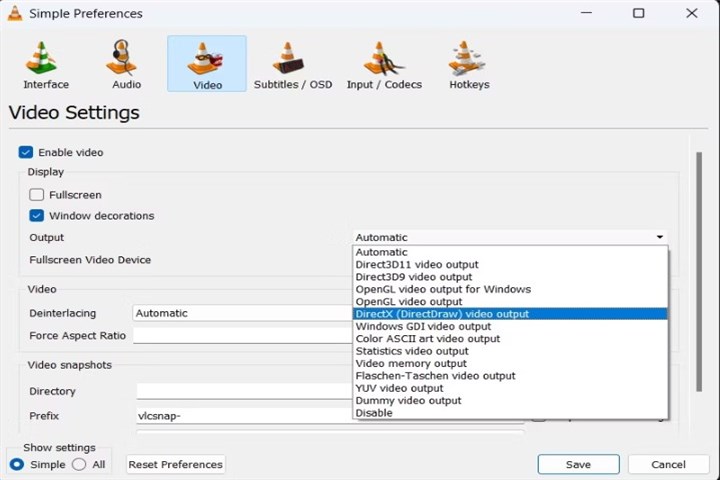The width and height of the screenshot is (720, 480).
Task: Toggle the Enable video checkbox
Action: click(x=26, y=152)
